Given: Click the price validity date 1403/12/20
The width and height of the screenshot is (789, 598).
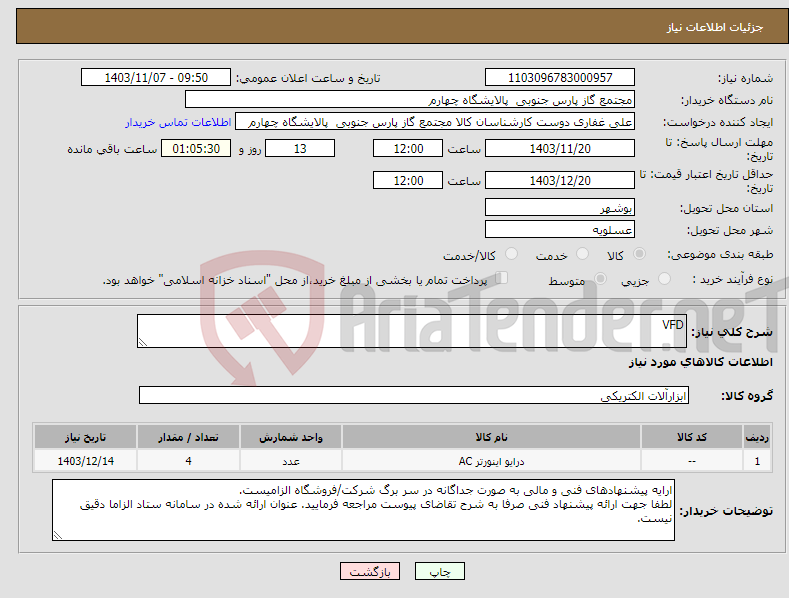Looking at the screenshot, I should [560, 180].
